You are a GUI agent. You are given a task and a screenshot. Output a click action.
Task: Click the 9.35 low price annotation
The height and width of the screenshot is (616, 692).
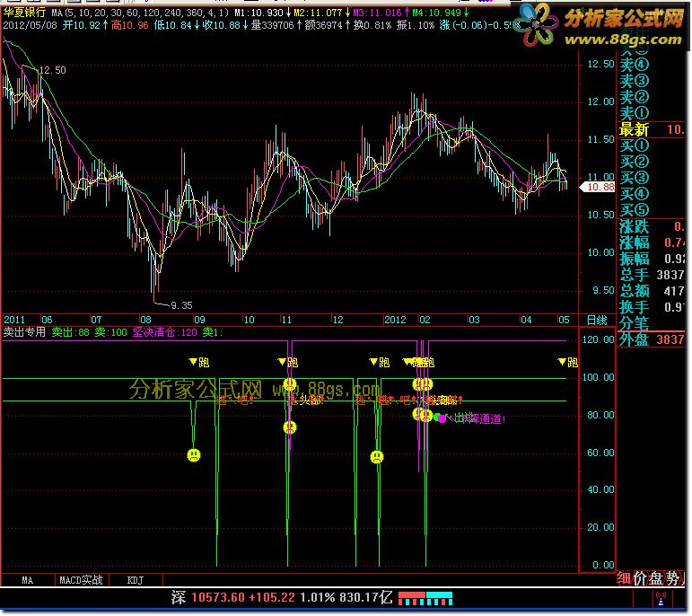tap(181, 305)
